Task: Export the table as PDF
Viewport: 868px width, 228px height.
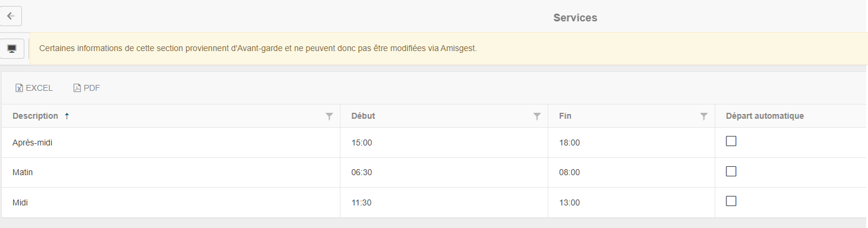Action: (87, 88)
